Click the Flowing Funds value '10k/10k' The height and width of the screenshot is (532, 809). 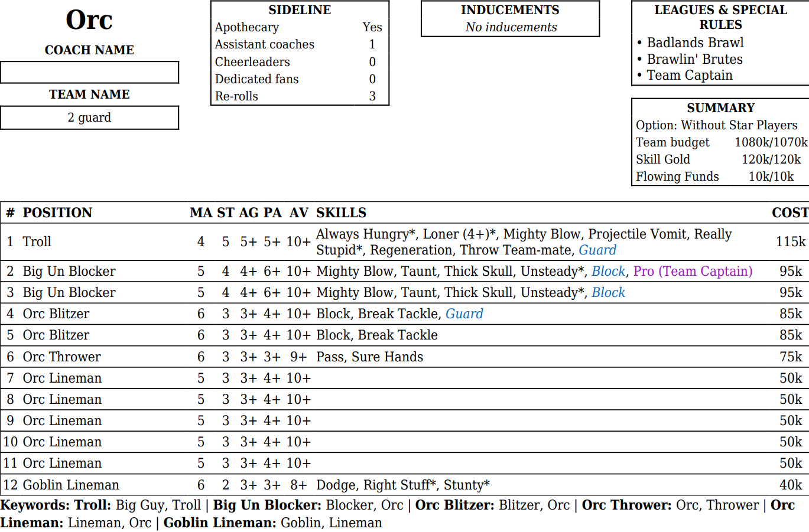pos(771,177)
